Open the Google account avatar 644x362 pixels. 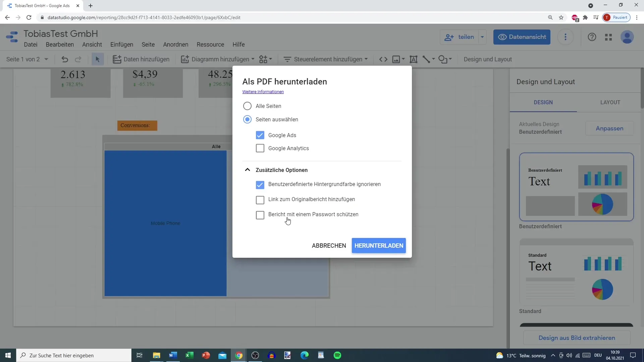click(627, 37)
